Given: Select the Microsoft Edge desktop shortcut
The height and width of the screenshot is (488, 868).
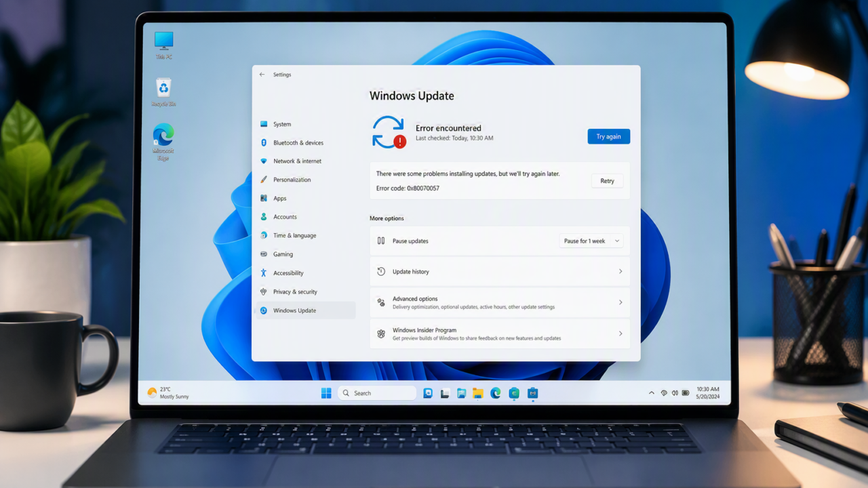Looking at the screenshot, I should [163, 142].
